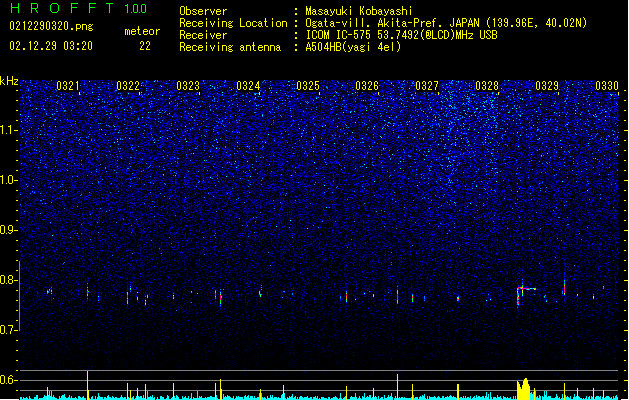629x400 pixels.
Task: Click the L-shaped pink meteor echo near 0329
Action: click(526, 295)
